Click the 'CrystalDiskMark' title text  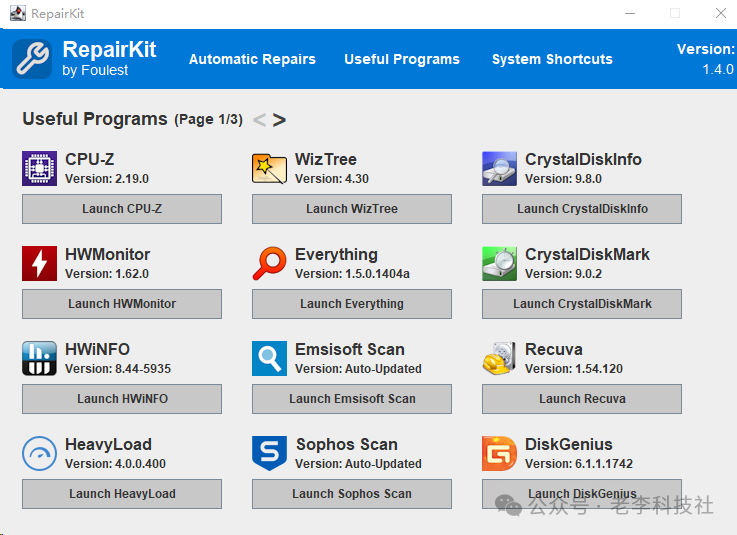tap(587, 254)
